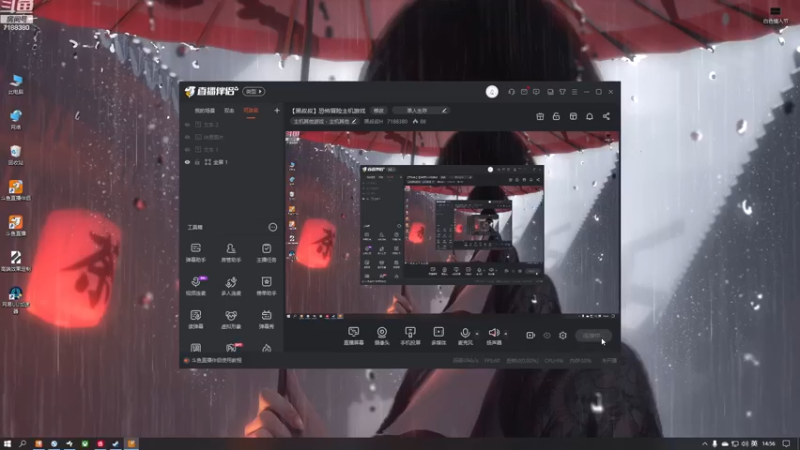Add a new scene with the plus button
Image resolution: width=800 pixels, height=450 pixels.
pos(277,111)
